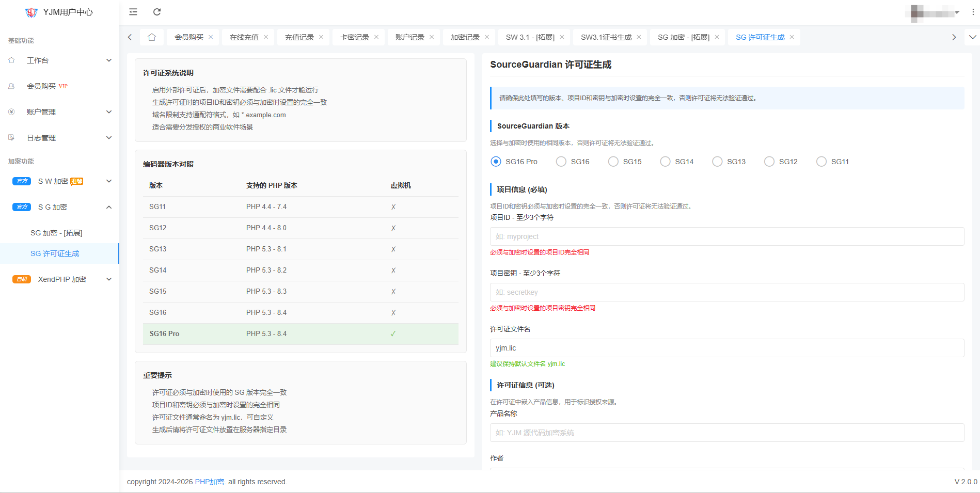This screenshot has height=493, width=980.
Task: Click the 项目ID input field
Action: (726, 236)
